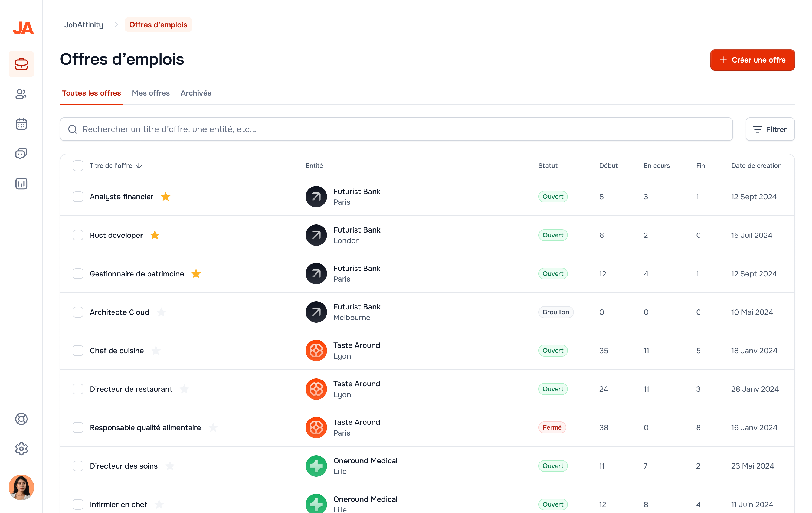Open the messages chat sidebar icon
The width and height of the screenshot is (812, 513).
pyautogui.click(x=21, y=154)
